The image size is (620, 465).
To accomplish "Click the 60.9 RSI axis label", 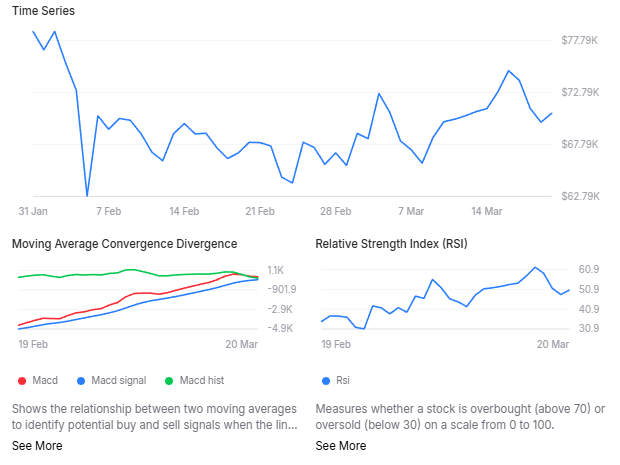I will pyautogui.click(x=589, y=270).
